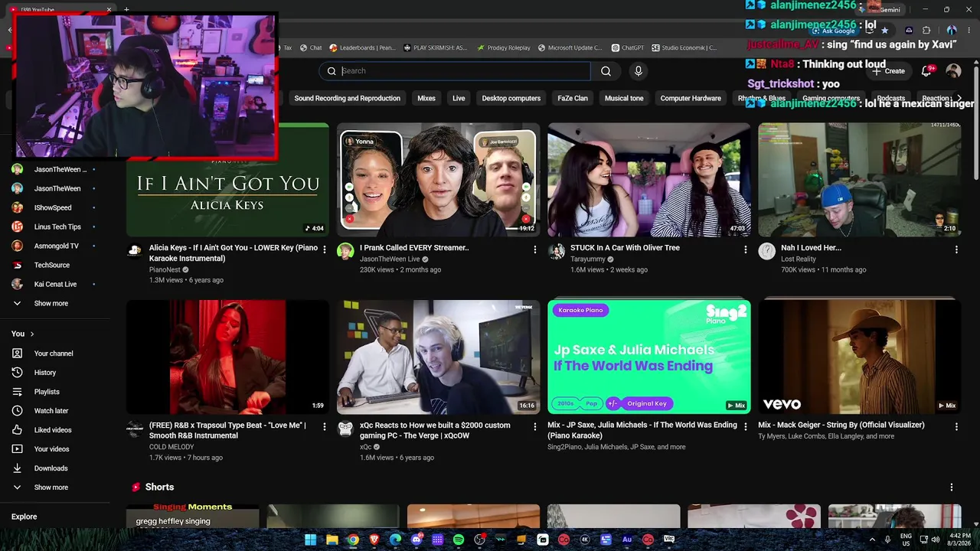Open Your channel from sidebar
Screen dimensions: 980x551
pos(54,354)
